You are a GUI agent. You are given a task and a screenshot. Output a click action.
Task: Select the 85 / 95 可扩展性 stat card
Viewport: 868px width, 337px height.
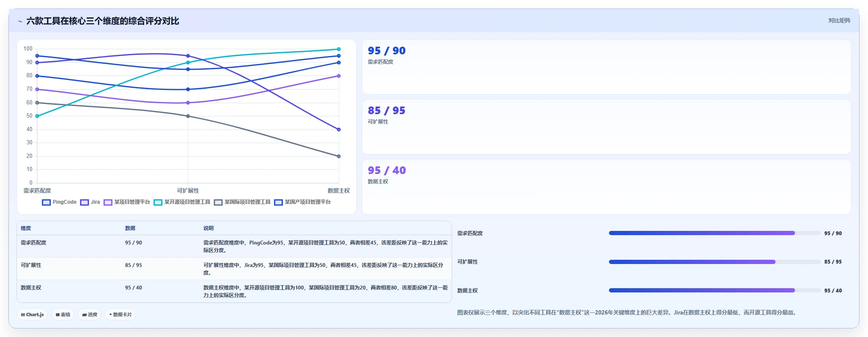click(x=606, y=127)
